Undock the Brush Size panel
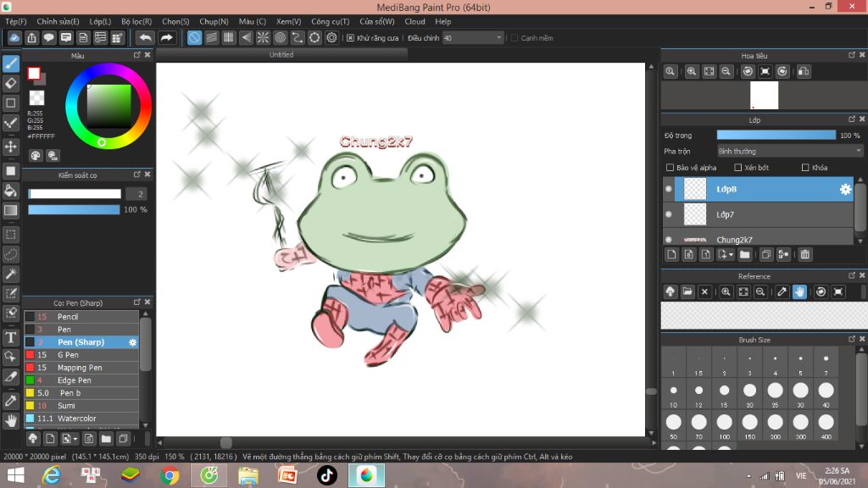Image resolution: width=868 pixels, height=488 pixels. 851,339
